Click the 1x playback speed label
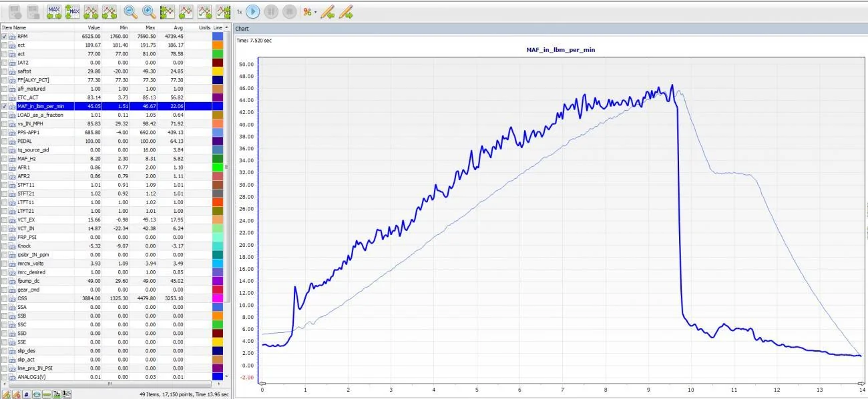Screen dimensions: 868x399 coord(240,12)
